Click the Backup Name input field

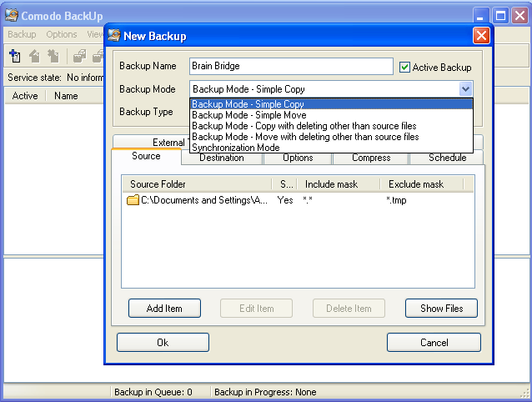click(x=291, y=66)
